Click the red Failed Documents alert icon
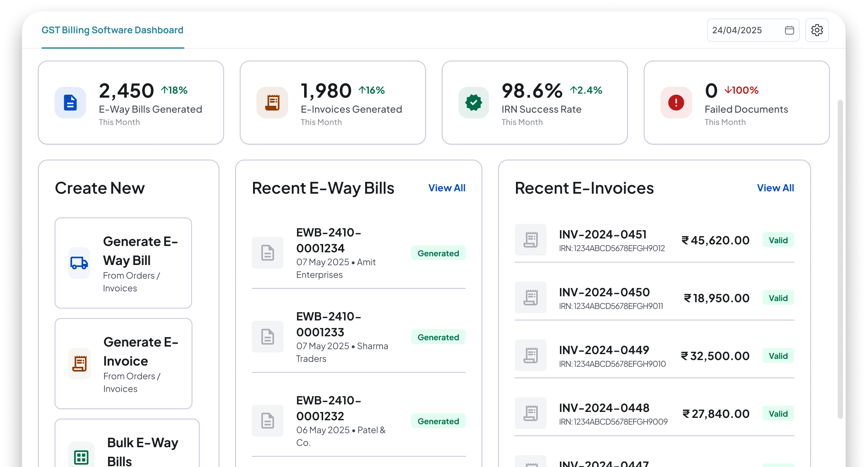 coord(676,103)
